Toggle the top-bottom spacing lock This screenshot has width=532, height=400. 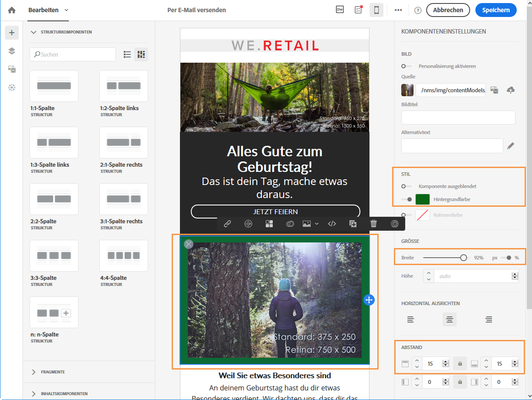(x=460, y=363)
